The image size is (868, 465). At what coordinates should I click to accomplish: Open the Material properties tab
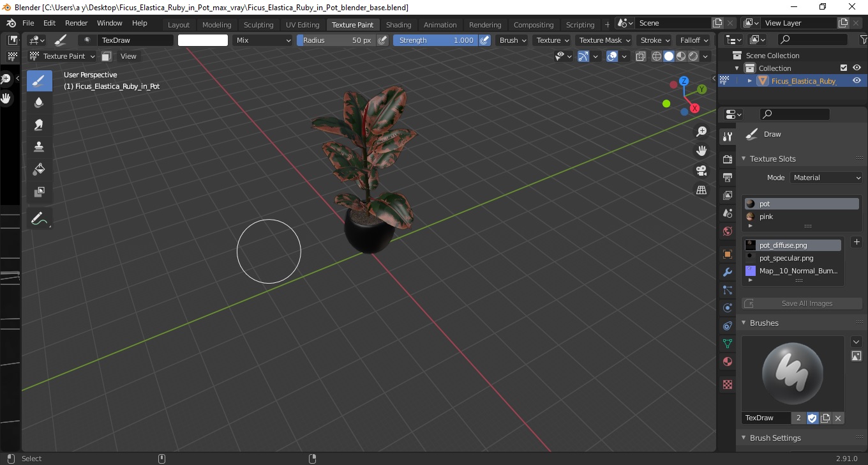coord(727,362)
